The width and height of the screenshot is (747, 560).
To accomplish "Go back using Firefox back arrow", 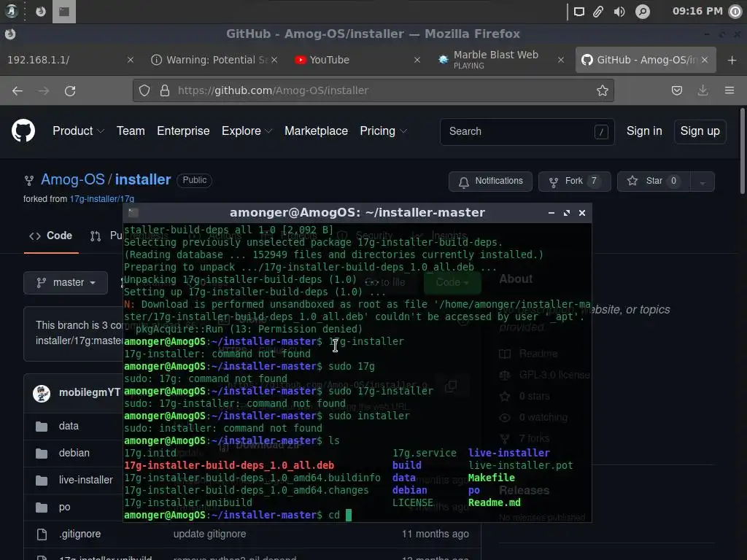I will coord(18,90).
